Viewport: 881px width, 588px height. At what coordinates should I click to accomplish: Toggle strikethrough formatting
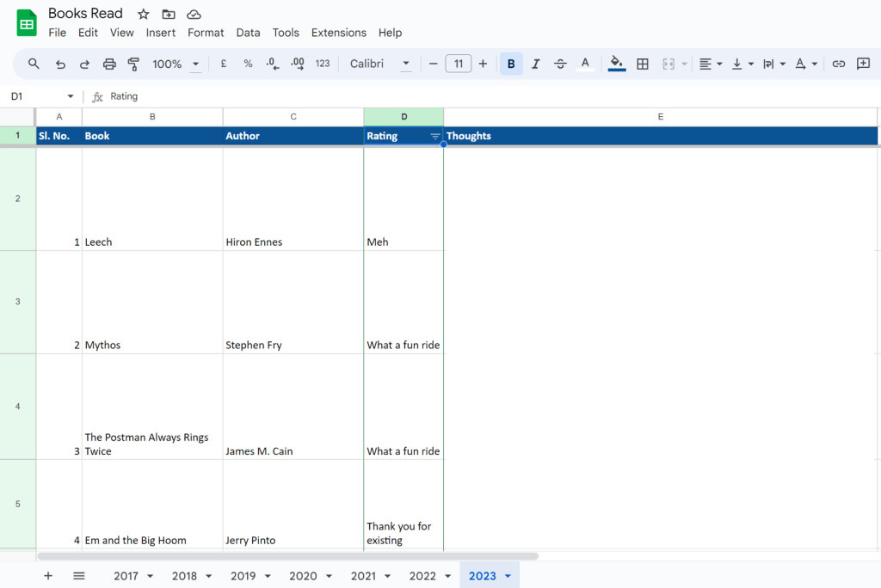point(560,64)
